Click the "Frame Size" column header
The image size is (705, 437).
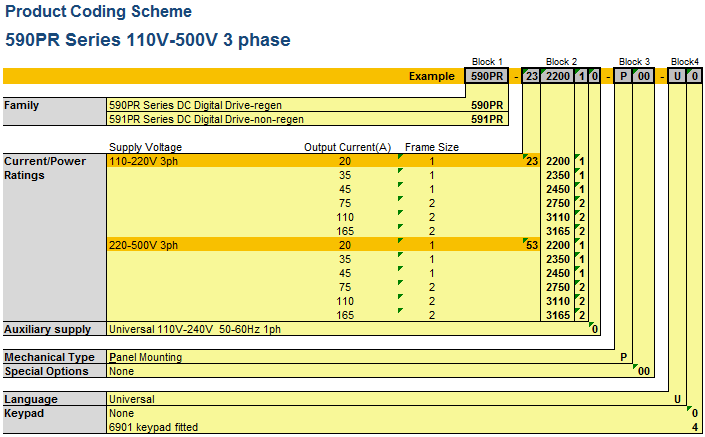[x=432, y=147]
